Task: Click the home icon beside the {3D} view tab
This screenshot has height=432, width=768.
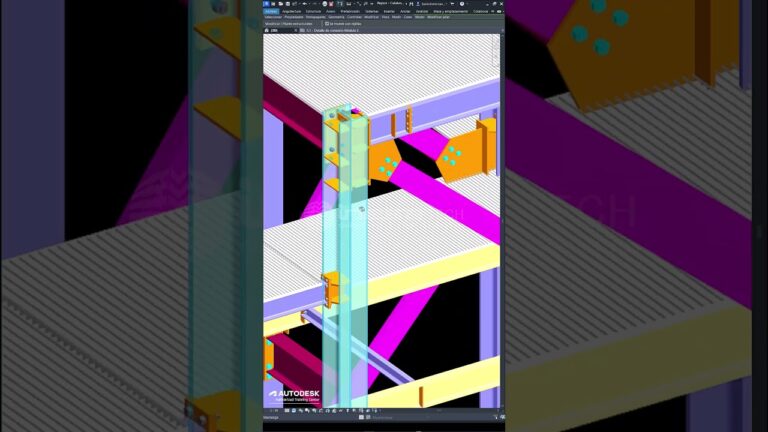Action: click(x=266, y=30)
